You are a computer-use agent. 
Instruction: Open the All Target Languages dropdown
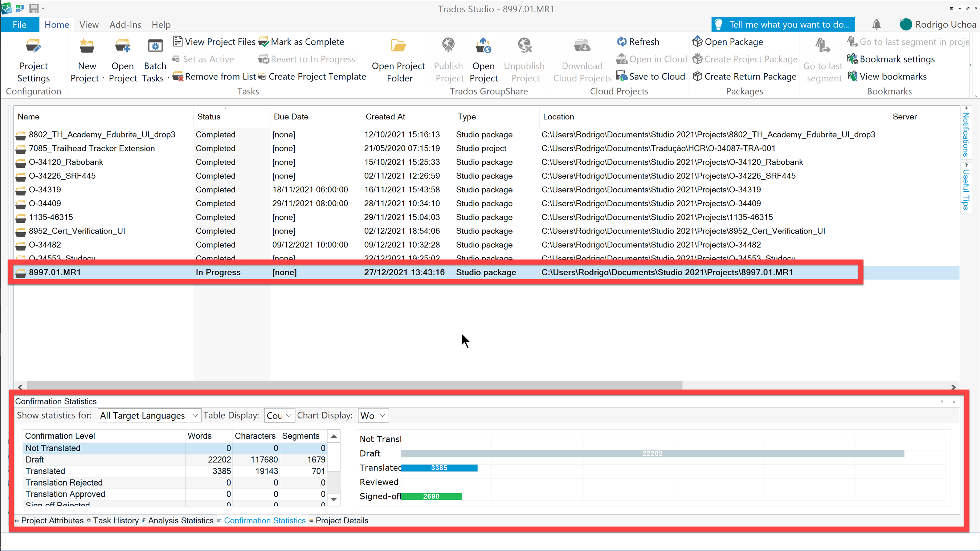click(149, 416)
